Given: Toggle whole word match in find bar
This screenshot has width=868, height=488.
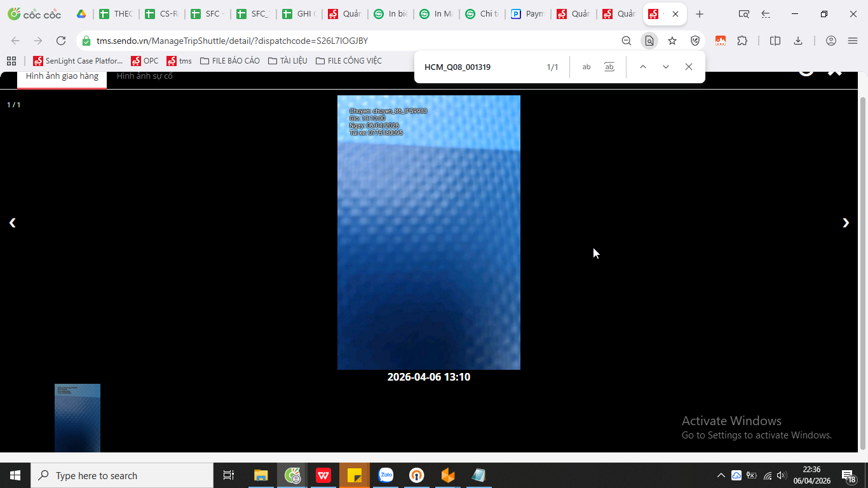Looking at the screenshot, I should [x=609, y=67].
